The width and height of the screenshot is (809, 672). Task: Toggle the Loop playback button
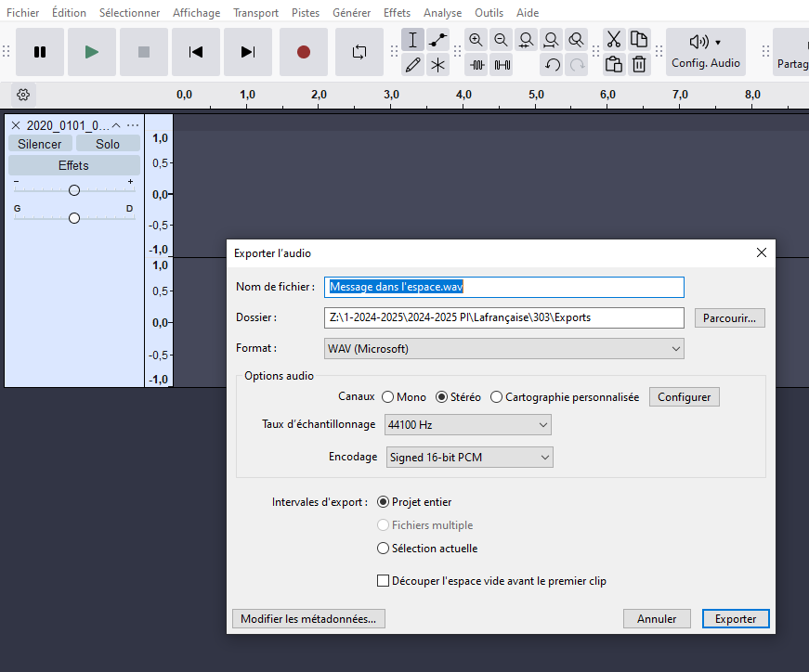[x=359, y=52]
